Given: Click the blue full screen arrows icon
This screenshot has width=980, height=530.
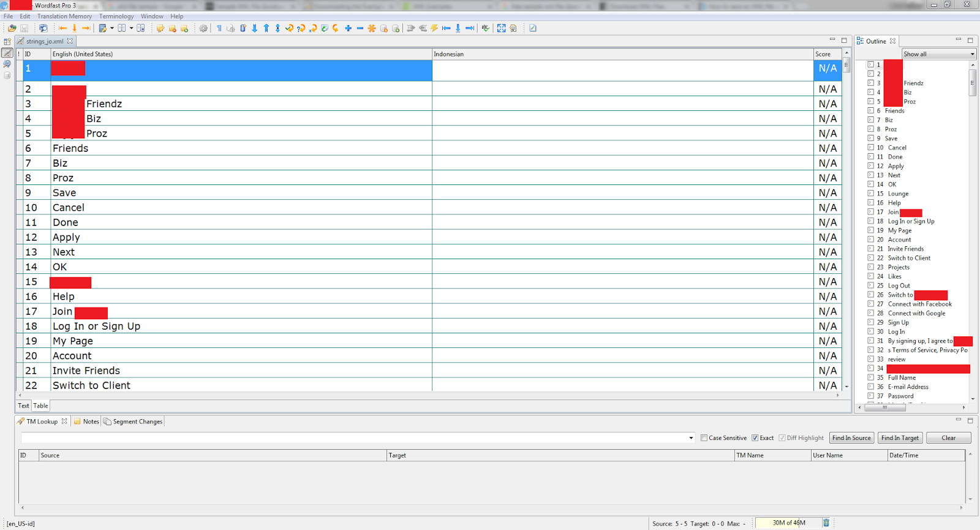Looking at the screenshot, I should tap(501, 28).
